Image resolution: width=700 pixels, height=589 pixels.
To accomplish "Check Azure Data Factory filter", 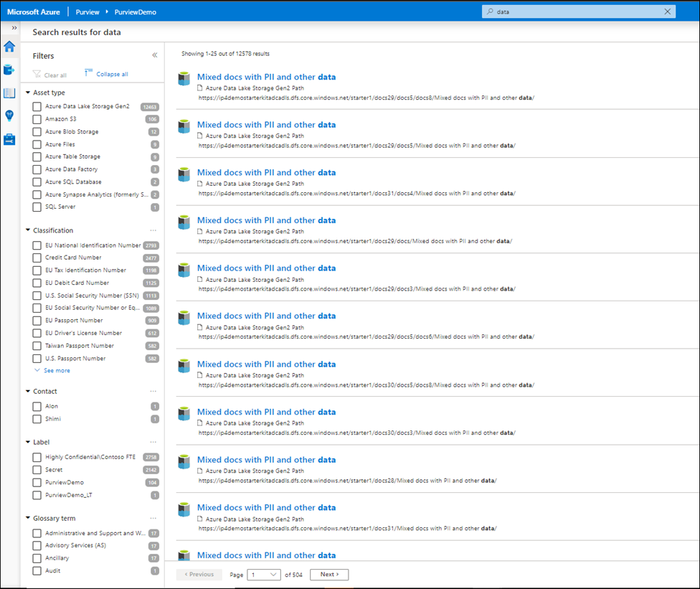I will click(37, 170).
